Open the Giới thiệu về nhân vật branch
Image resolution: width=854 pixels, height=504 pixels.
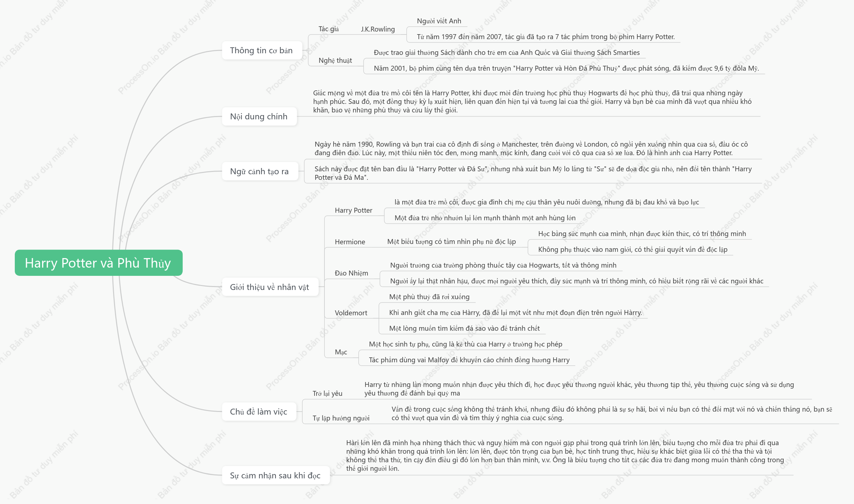click(270, 287)
